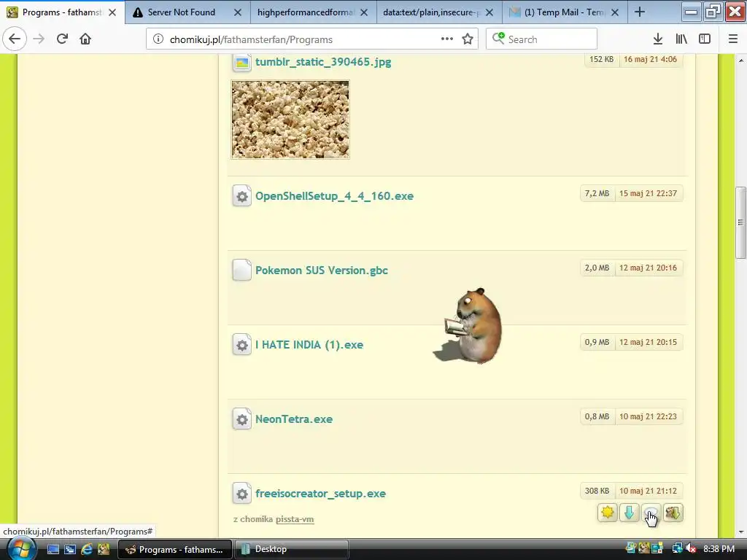The width and height of the screenshot is (747, 560).
Task: Open the Desktop taskbar button
Action: pyautogui.click(x=290, y=549)
